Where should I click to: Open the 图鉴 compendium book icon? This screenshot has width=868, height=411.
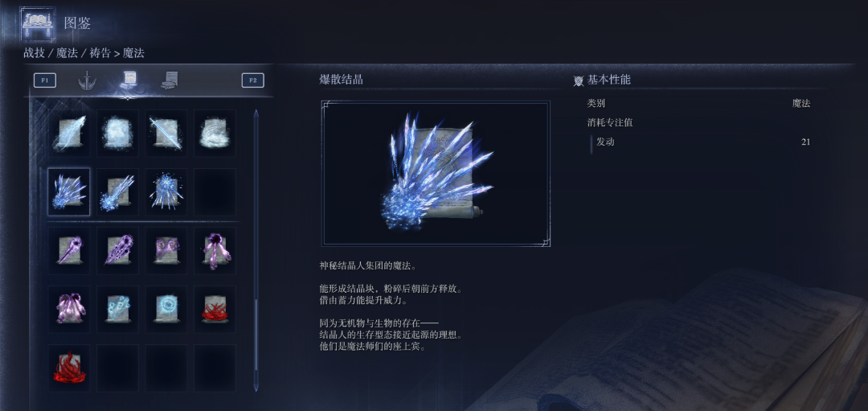pyautogui.click(x=37, y=23)
